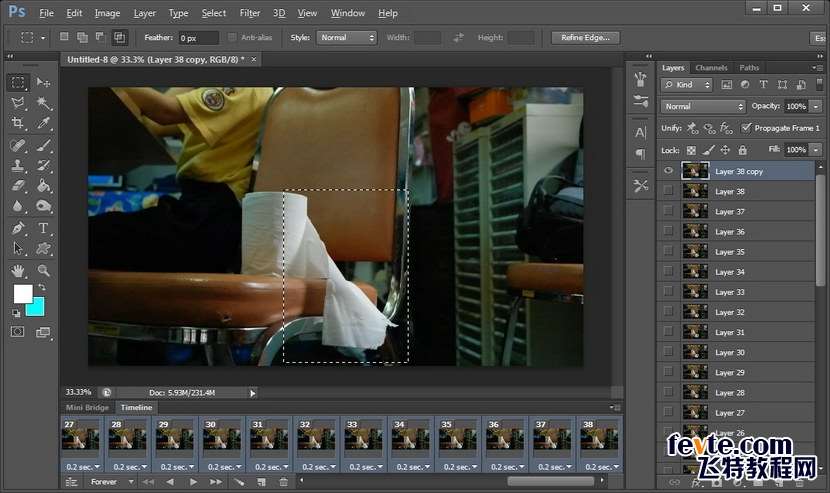Viewport: 830px width, 493px height.
Task: Swap foreground and background colors
Action: pyautogui.click(x=41, y=287)
